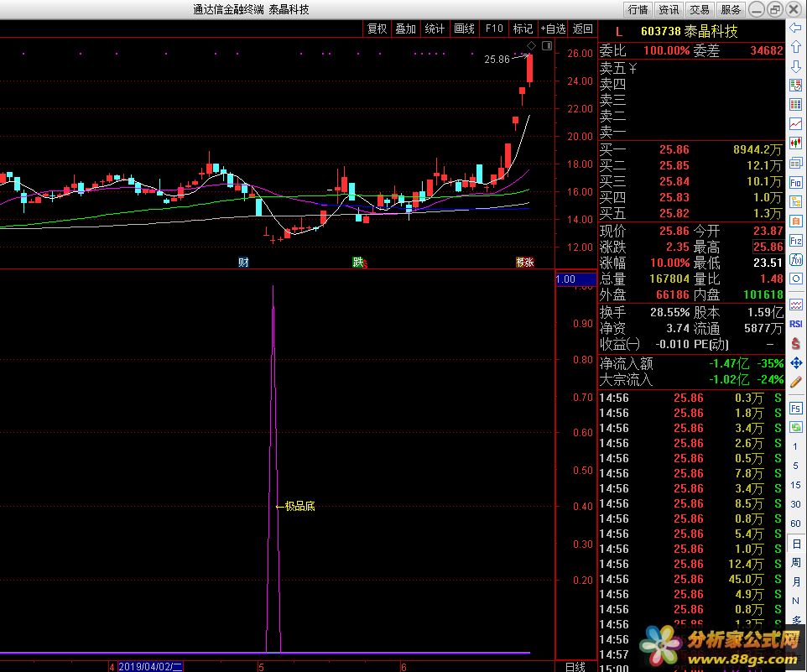
Task: Select the N custom-day period
Action: pos(796,601)
